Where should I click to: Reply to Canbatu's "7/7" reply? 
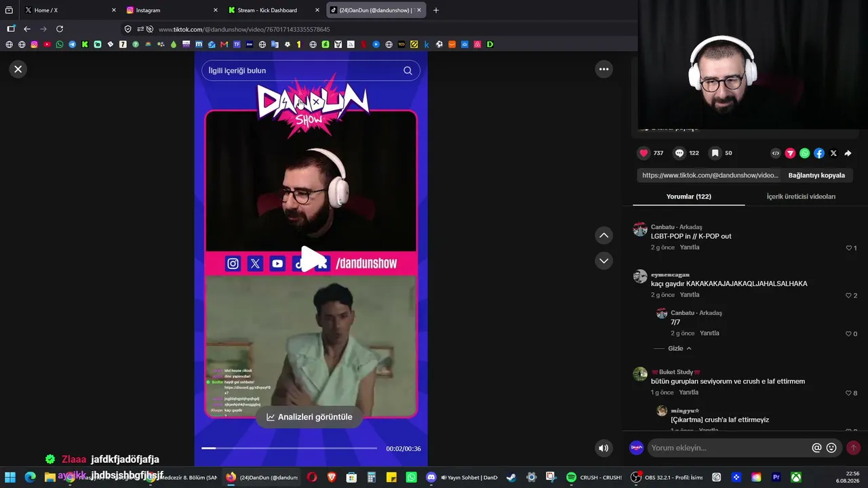pyautogui.click(x=709, y=333)
